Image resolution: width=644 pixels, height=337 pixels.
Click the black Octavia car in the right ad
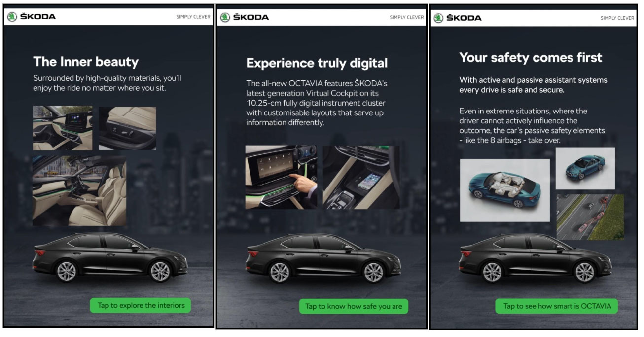coord(536,258)
